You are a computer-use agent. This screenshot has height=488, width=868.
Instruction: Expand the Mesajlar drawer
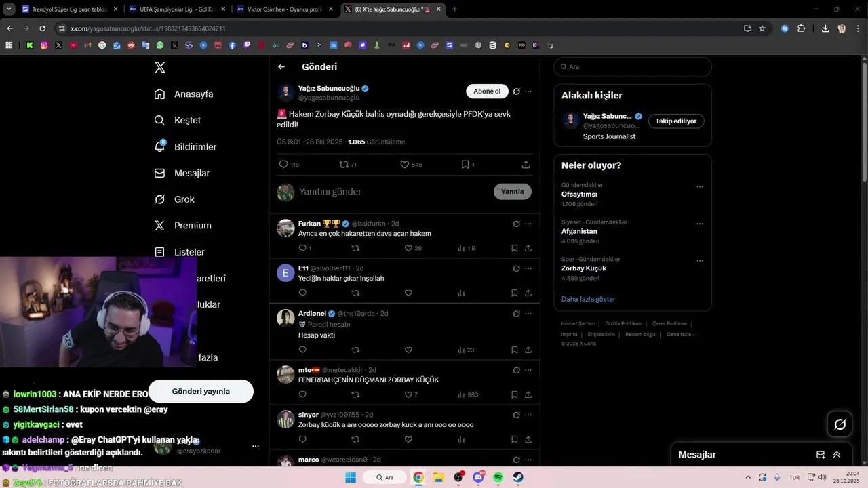click(837, 455)
